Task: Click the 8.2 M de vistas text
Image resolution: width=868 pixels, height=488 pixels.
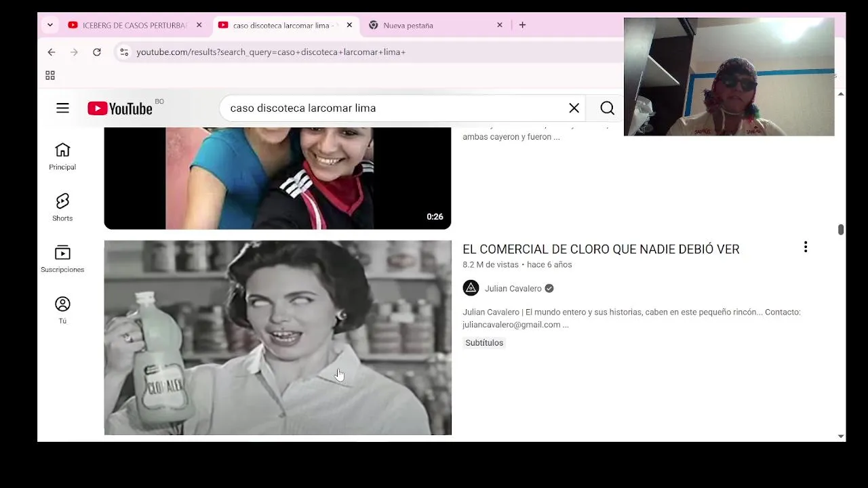Action: coord(490,264)
